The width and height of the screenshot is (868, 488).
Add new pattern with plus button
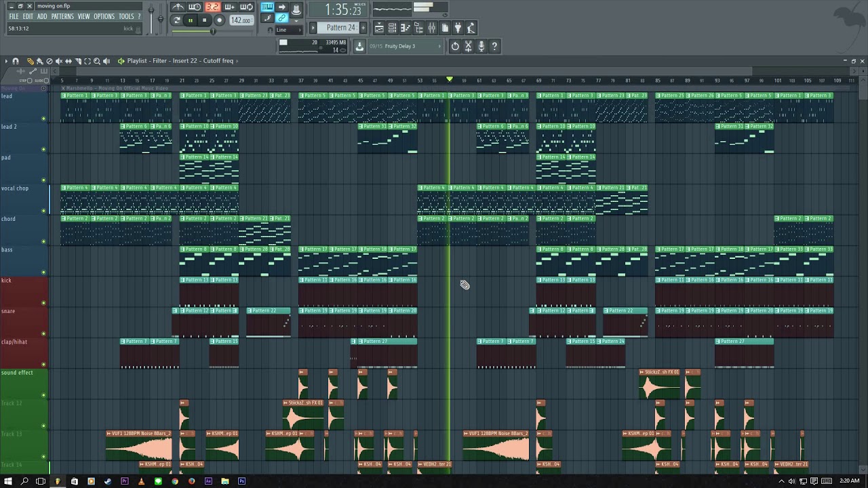pos(363,28)
